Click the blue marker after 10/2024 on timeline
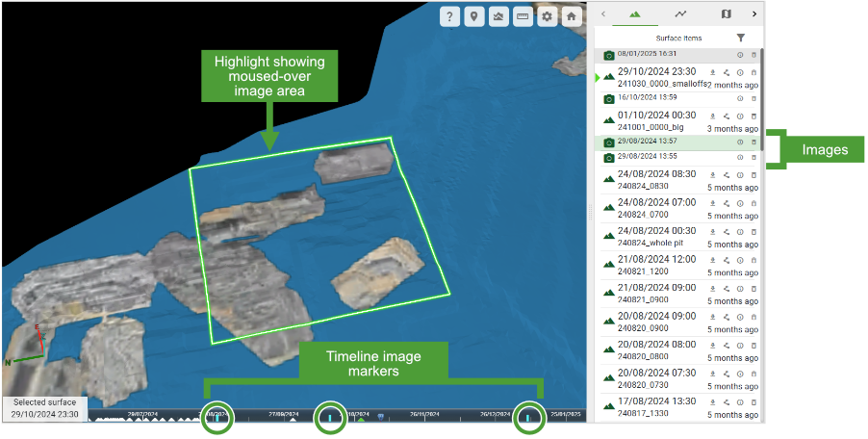Image resolution: width=868 pixels, height=439 pixels. pyautogui.click(x=380, y=416)
